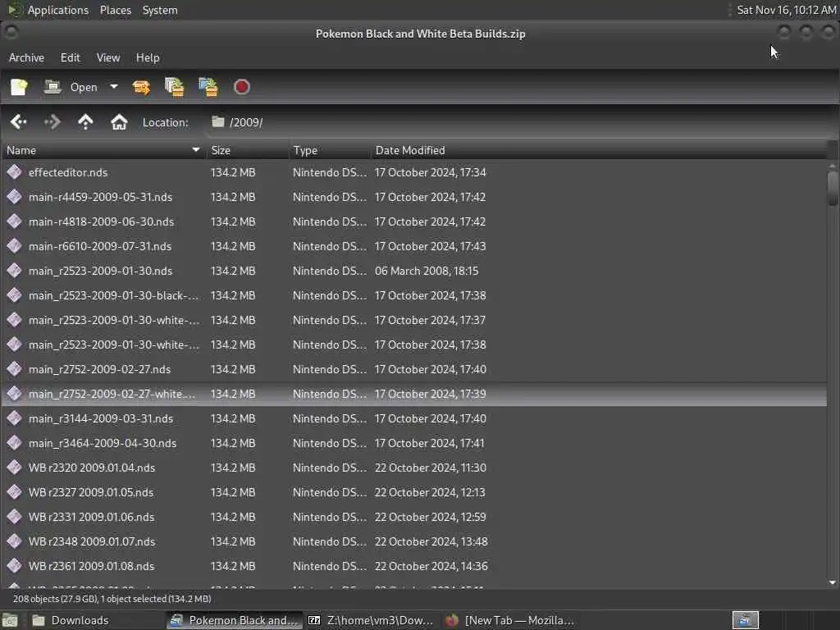
Task: Go to home location icon
Action: [x=119, y=122]
